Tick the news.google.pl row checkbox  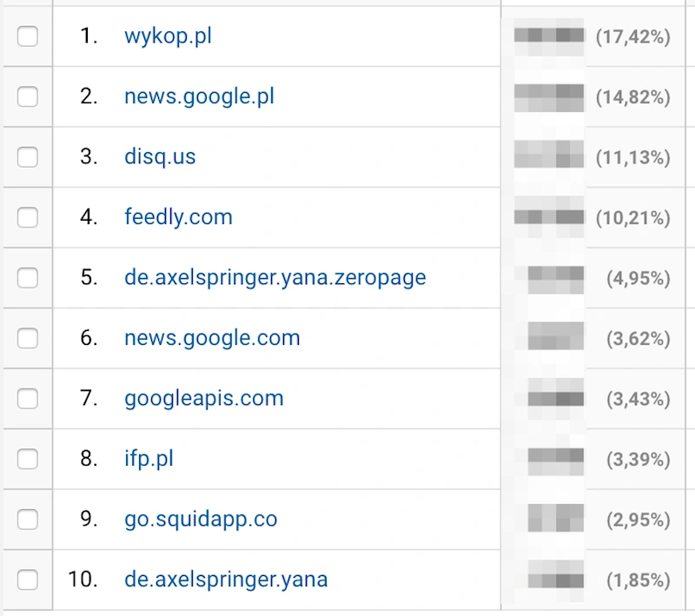point(28,96)
